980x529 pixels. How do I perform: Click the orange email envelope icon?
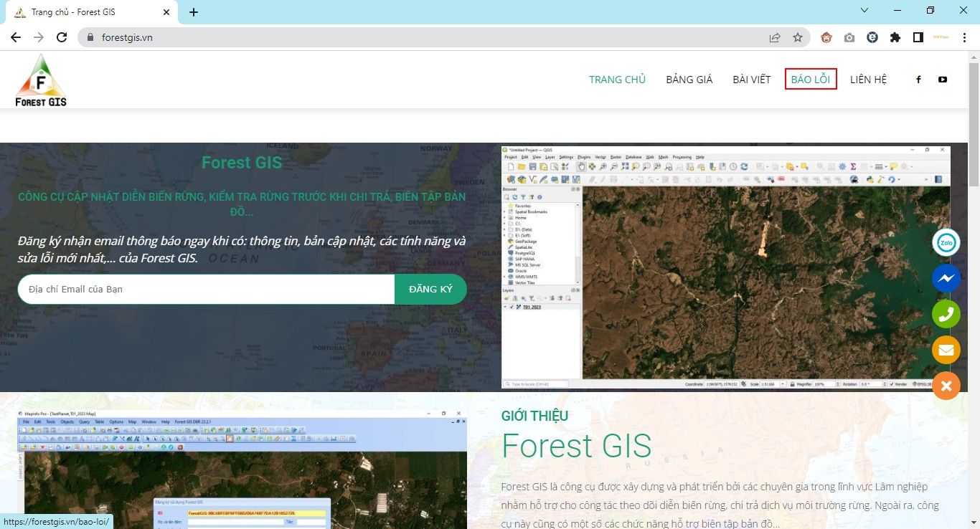coord(946,350)
